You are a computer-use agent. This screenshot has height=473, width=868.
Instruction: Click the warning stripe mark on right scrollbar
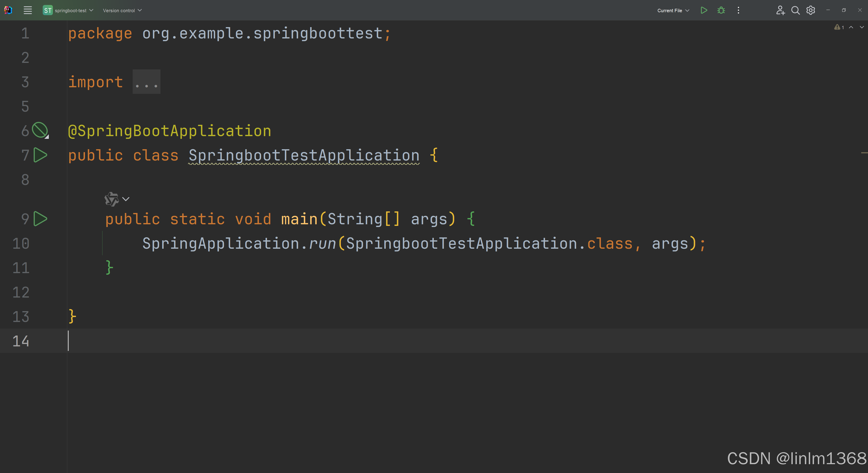[864, 153]
